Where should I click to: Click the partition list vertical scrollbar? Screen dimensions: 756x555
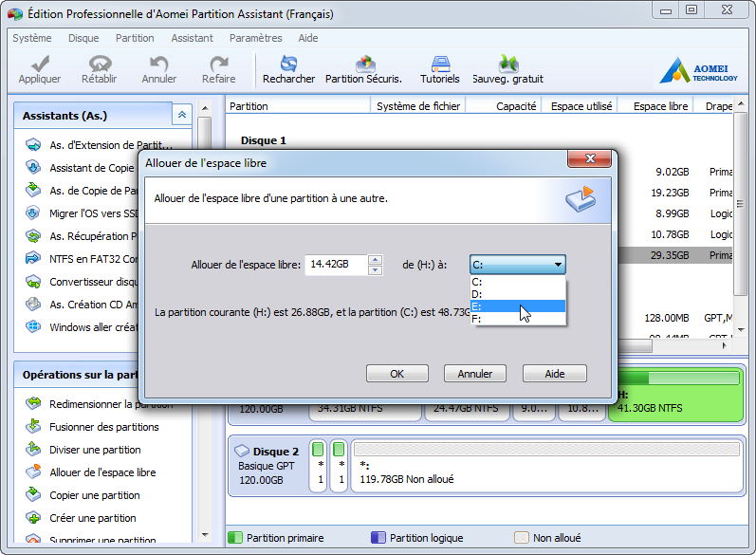pyautogui.click(x=741, y=203)
